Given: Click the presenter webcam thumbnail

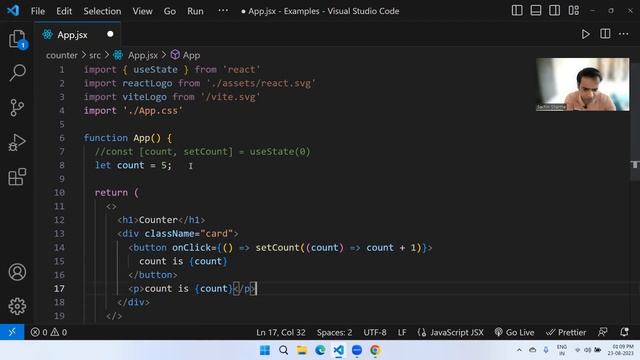Looking at the screenshot, I should 582,84.
